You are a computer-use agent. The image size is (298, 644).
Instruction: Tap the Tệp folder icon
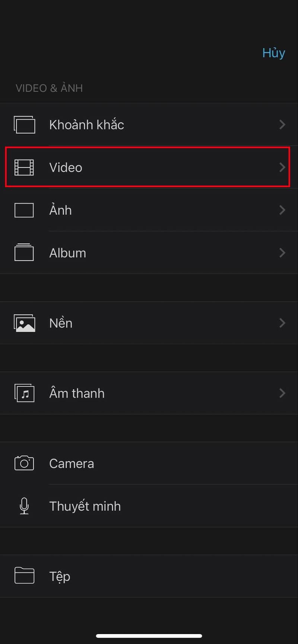[x=24, y=576]
